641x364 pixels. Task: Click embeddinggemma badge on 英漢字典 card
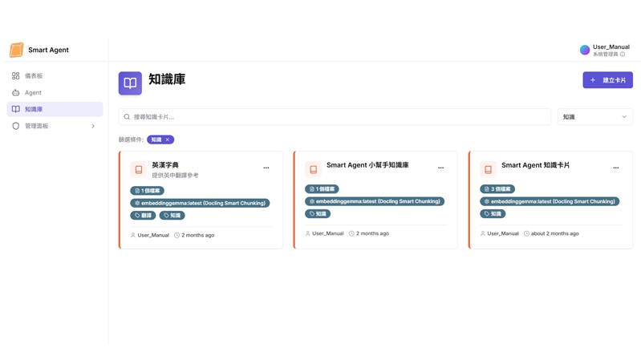point(200,203)
